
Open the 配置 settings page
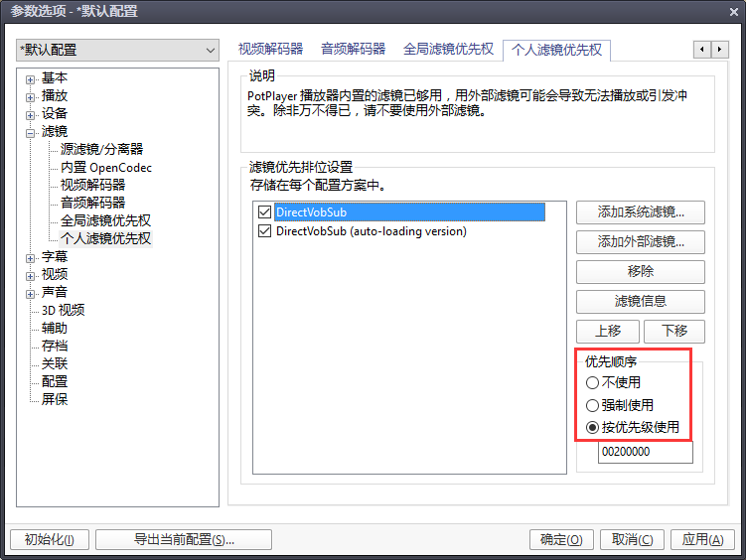[x=55, y=381]
